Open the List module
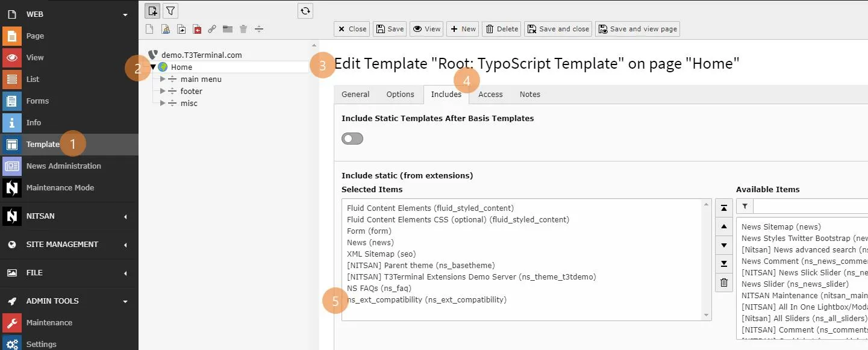Screen dimensions: 868x350 (x=69, y=79)
